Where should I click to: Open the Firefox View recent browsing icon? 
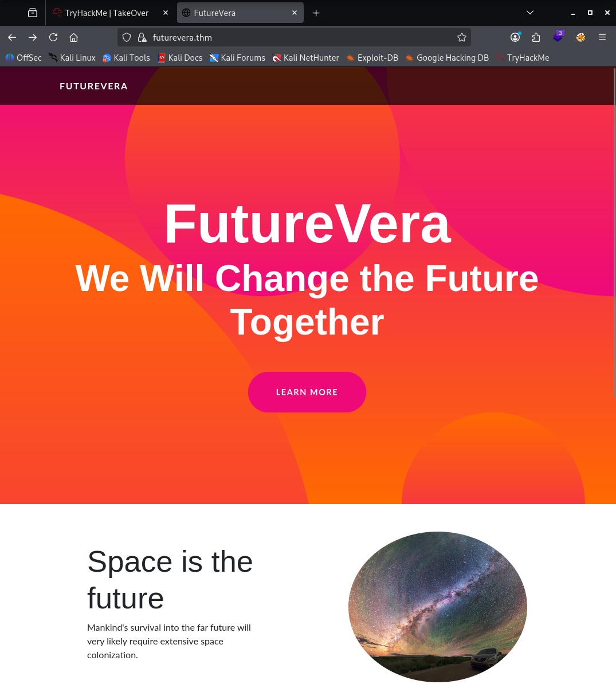(33, 13)
